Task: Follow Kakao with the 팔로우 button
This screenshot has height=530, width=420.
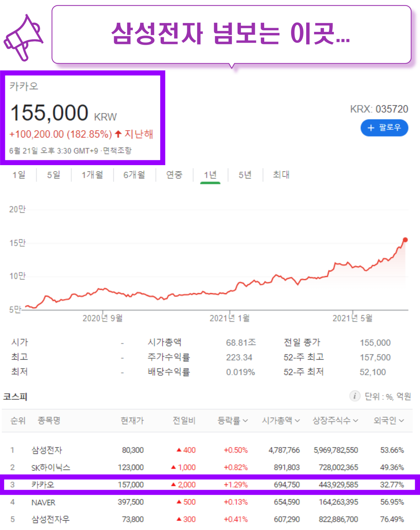Action: (x=384, y=128)
